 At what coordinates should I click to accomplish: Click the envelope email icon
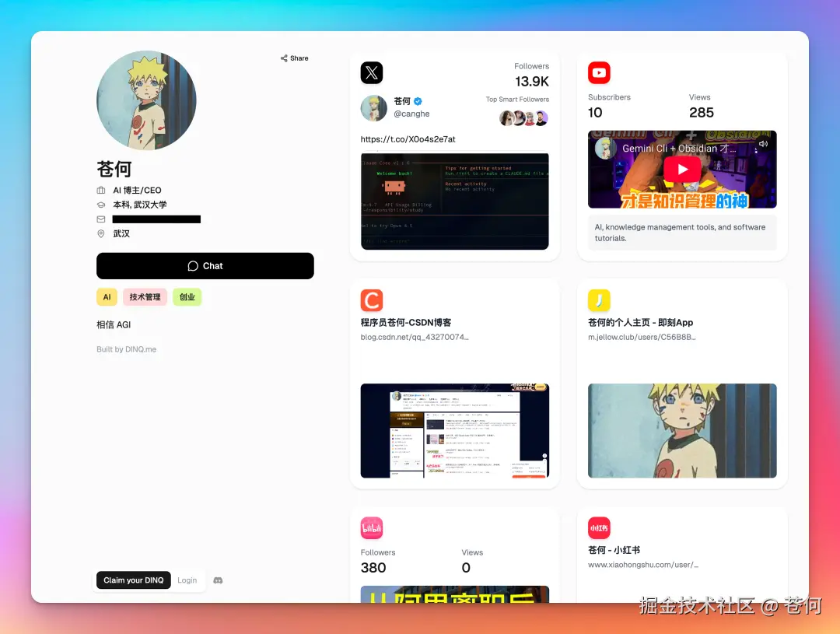coord(100,219)
